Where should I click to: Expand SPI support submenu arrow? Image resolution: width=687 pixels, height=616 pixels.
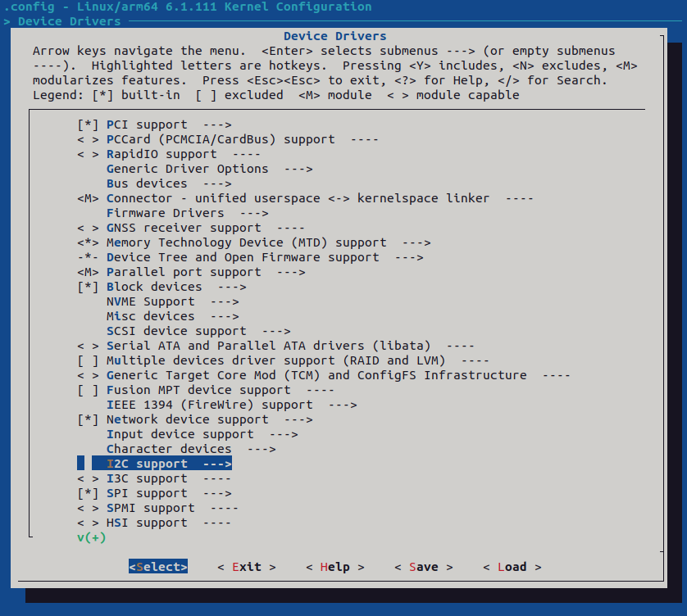coord(217,493)
